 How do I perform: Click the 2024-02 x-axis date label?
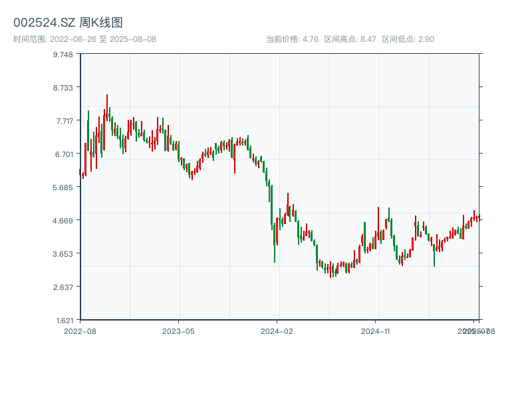[x=277, y=331]
